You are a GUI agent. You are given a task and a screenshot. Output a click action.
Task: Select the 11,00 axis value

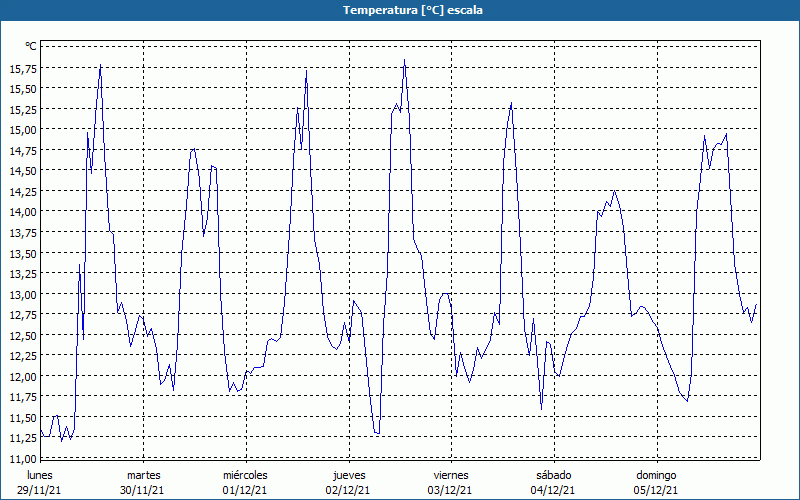(23, 459)
